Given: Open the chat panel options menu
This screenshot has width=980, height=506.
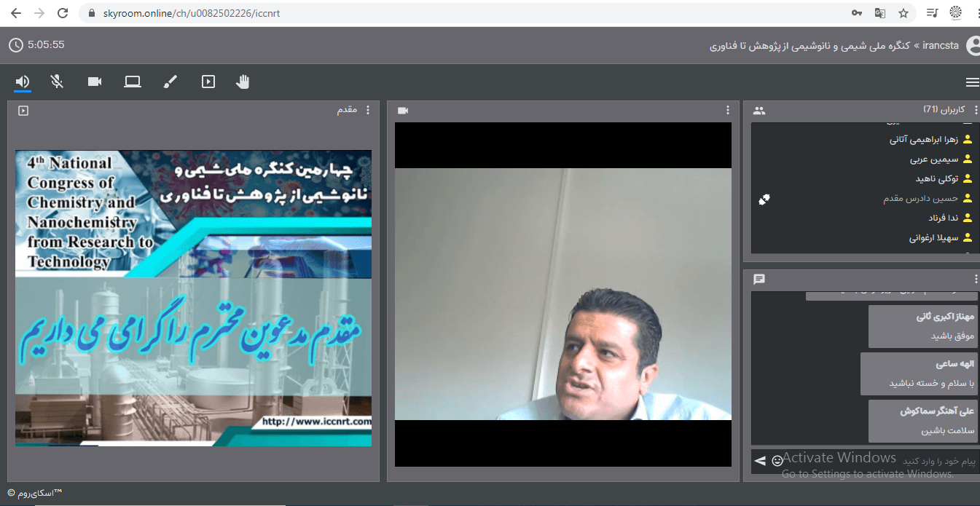Looking at the screenshot, I should [x=976, y=278].
